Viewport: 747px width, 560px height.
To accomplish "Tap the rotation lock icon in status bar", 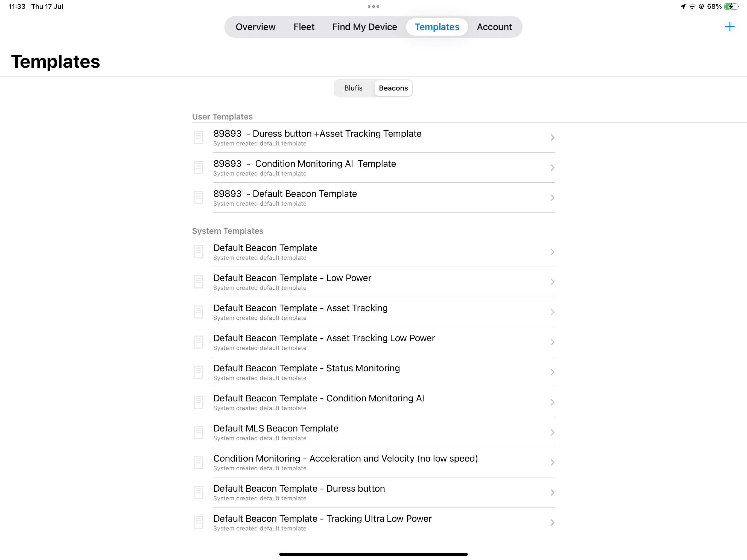I will 701,6.
